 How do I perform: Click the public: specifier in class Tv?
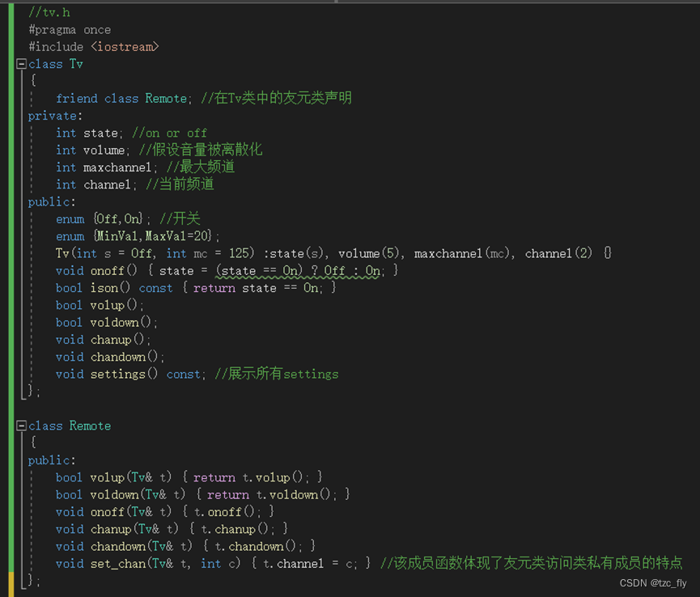click(x=52, y=201)
